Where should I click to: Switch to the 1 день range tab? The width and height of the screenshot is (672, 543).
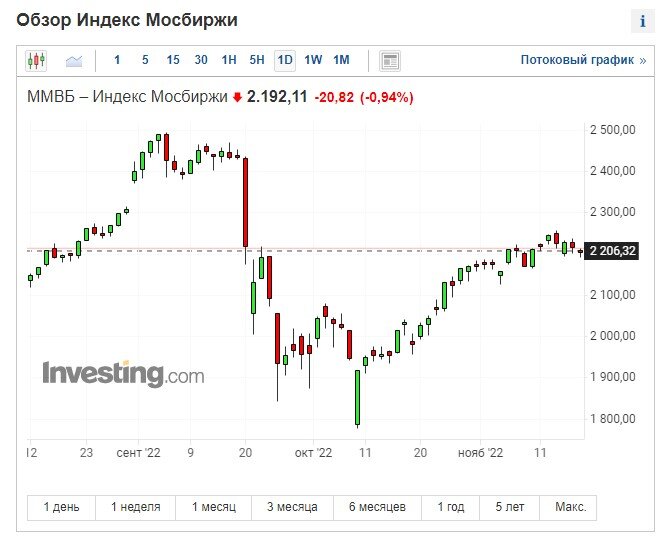61,507
